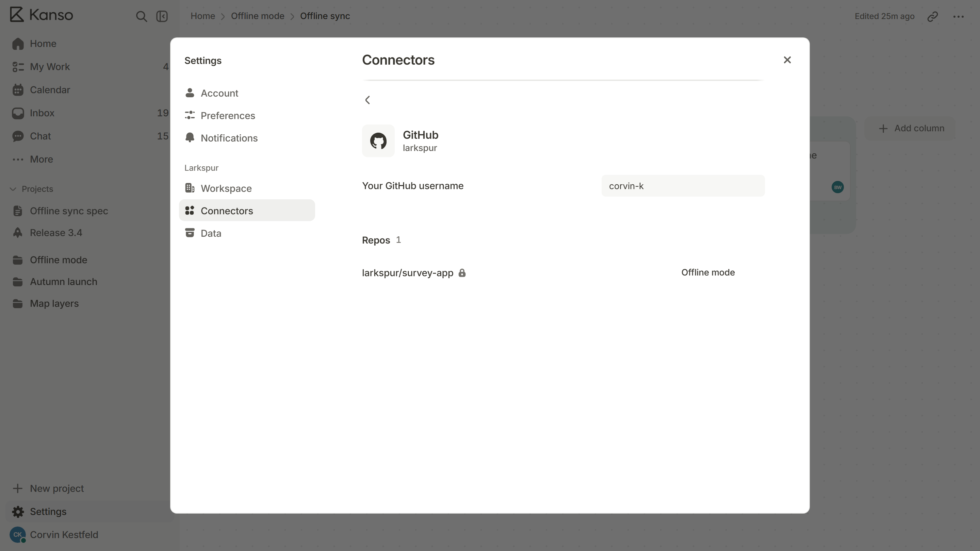The width and height of the screenshot is (980, 551).
Task: Open Settings from sidebar bottom
Action: click(x=89, y=512)
